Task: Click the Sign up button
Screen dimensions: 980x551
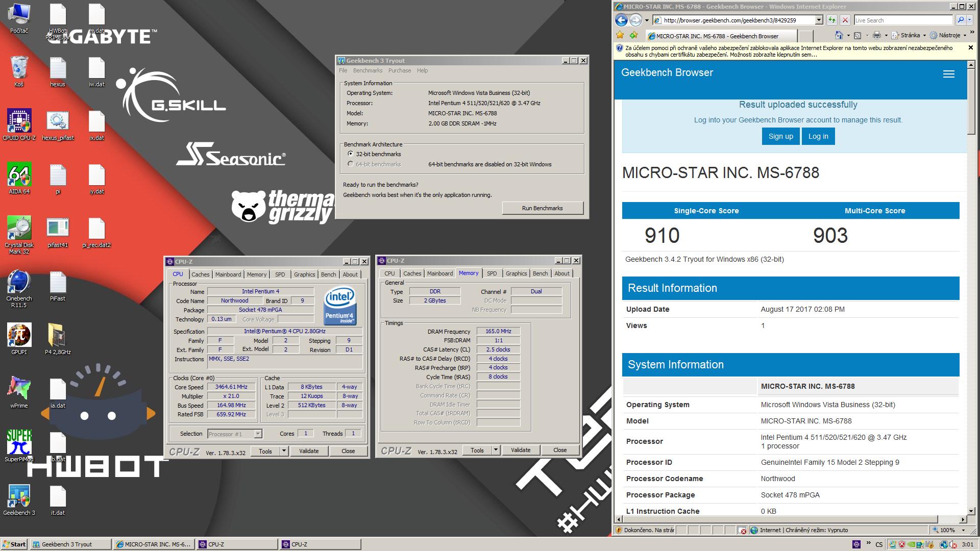Action: [x=780, y=136]
